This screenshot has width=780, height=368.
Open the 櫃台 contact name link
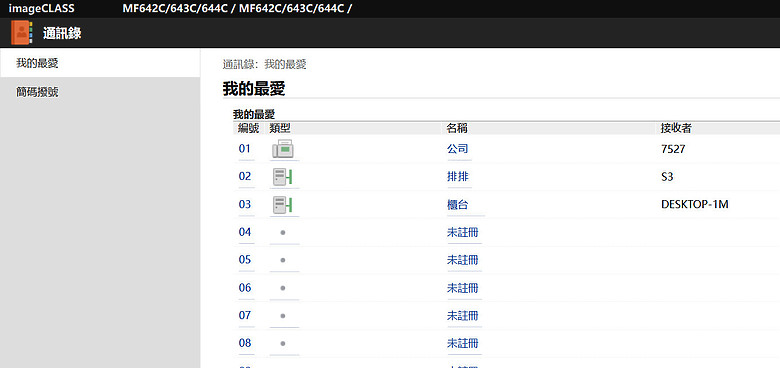click(458, 204)
